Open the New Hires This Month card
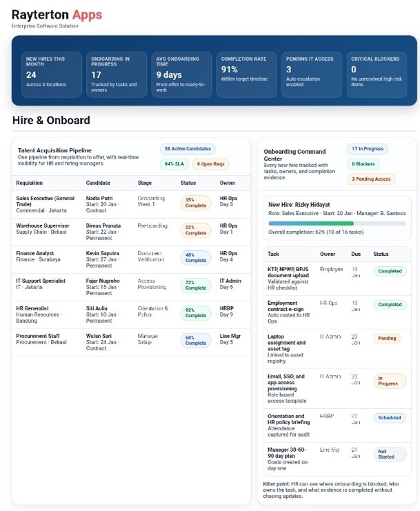 pyautogui.click(x=52, y=74)
